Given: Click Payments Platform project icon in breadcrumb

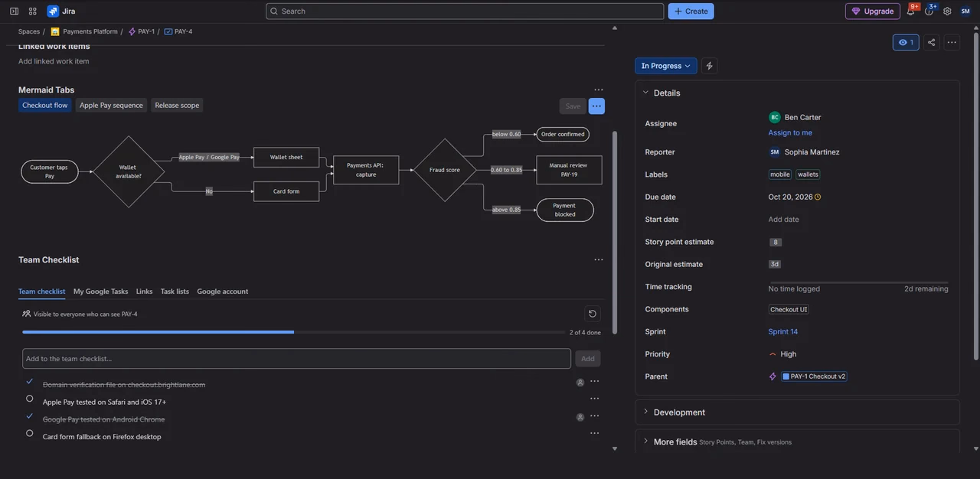Looking at the screenshot, I should [x=55, y=31].
